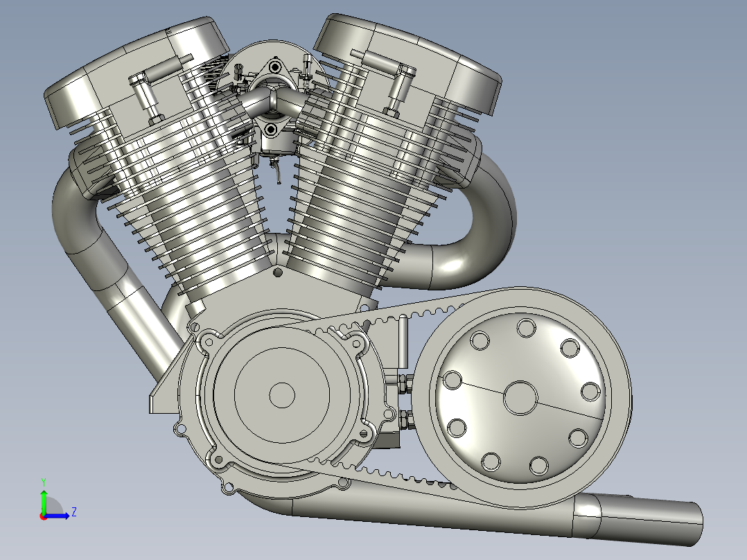Select the intake manifold Y-pipe between cylinders
This screenshot has height=560, width=747.
[x=272, y=102]
